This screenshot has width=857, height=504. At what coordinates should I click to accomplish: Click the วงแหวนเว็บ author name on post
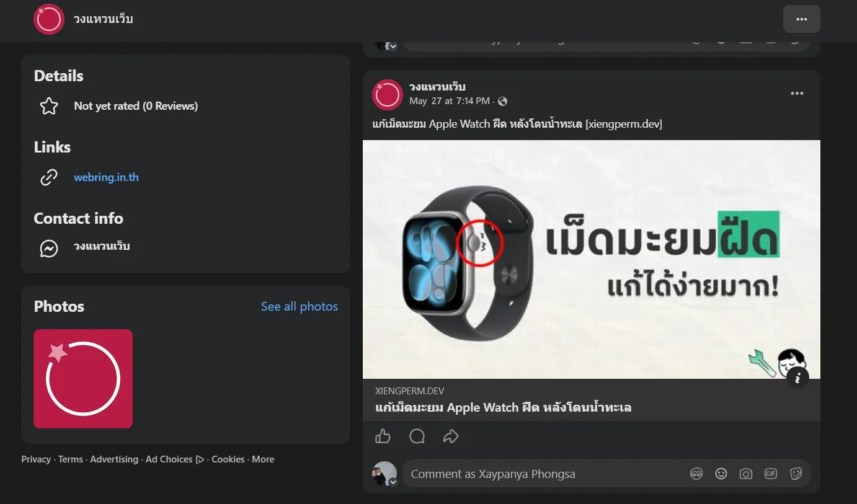pyautogui.click(x=437, y=87)
